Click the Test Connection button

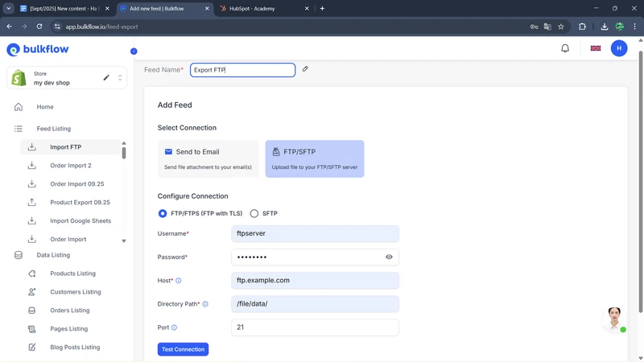183,349
